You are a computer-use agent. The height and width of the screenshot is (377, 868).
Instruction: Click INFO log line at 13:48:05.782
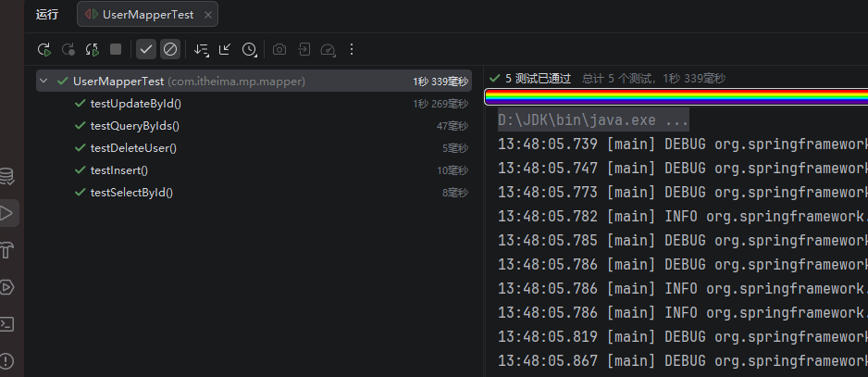[x=683, y=216]
